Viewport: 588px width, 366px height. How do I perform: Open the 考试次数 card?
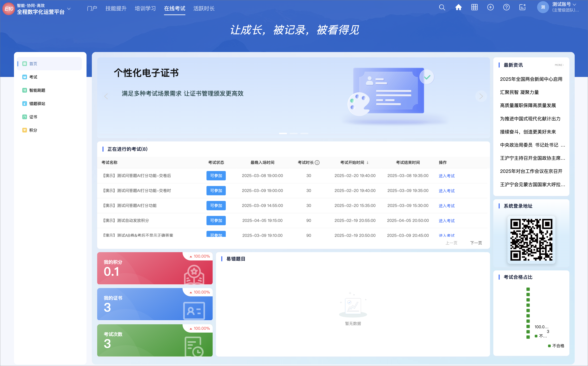click(155, 340)
